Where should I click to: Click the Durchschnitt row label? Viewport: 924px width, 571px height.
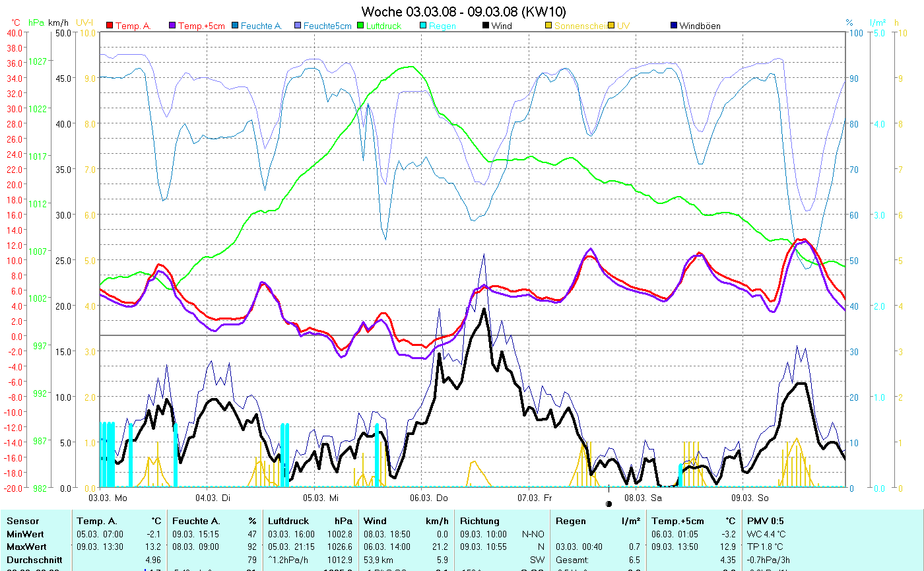[x=34, y=559]
